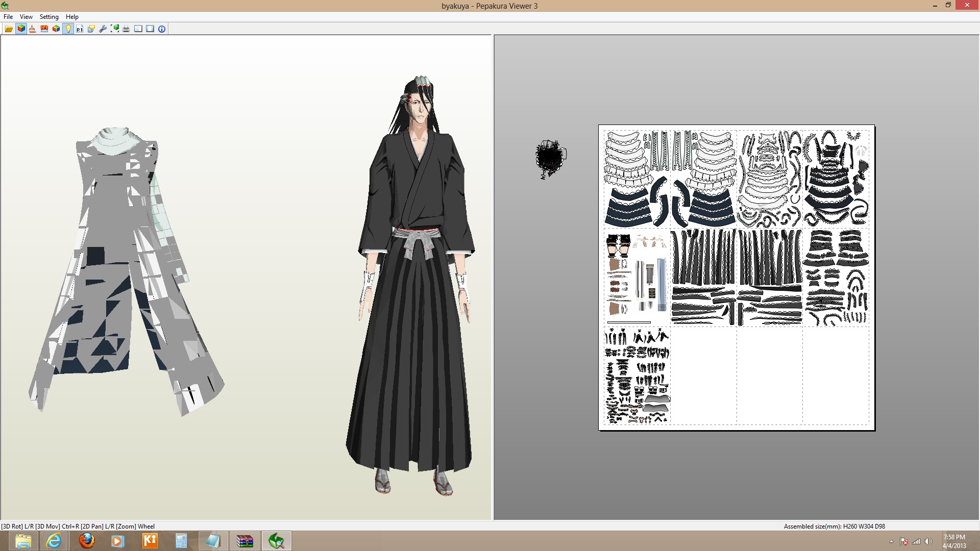Screen dimensions: 980x551
Task: Enable the split two-pane layout view
Action: [137, 29]
